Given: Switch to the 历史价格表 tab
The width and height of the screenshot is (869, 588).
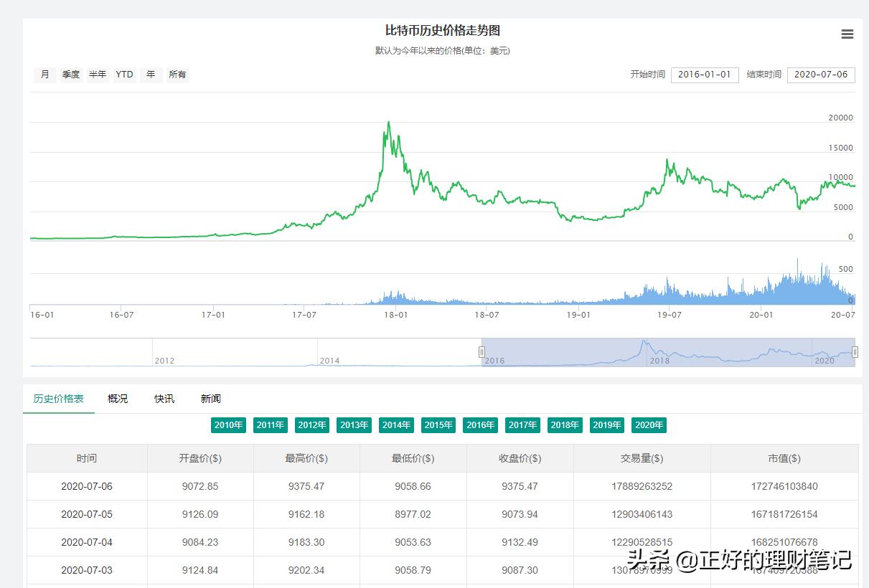Looking at the screenshot, I should click(59, 399).
